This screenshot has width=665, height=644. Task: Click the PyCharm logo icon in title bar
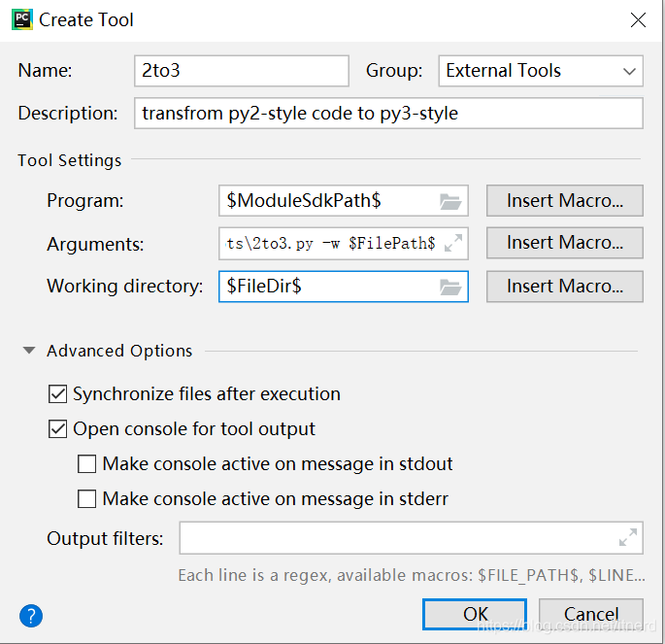coord(22,20)
